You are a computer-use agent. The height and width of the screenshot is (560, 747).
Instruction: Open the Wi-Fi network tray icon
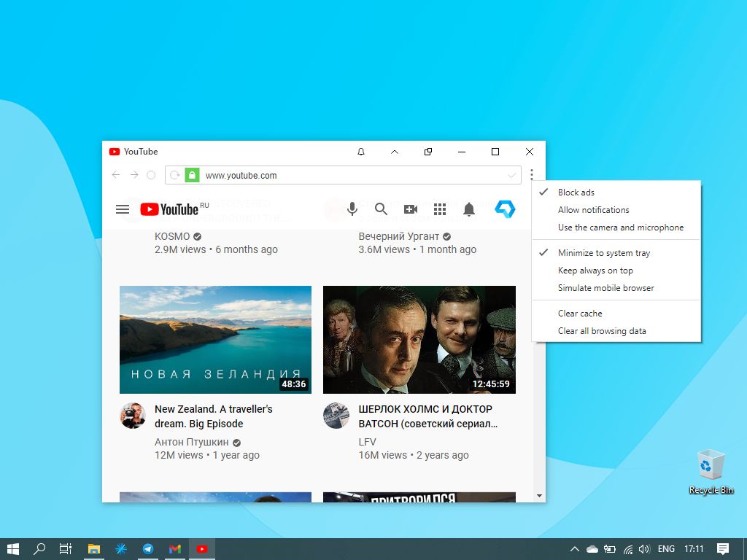(628, 550)
